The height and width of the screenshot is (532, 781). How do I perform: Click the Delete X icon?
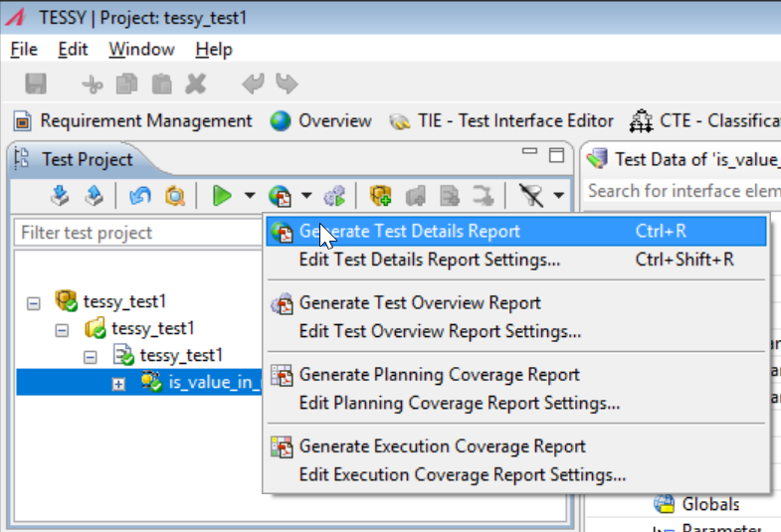[x=196, y=85]
